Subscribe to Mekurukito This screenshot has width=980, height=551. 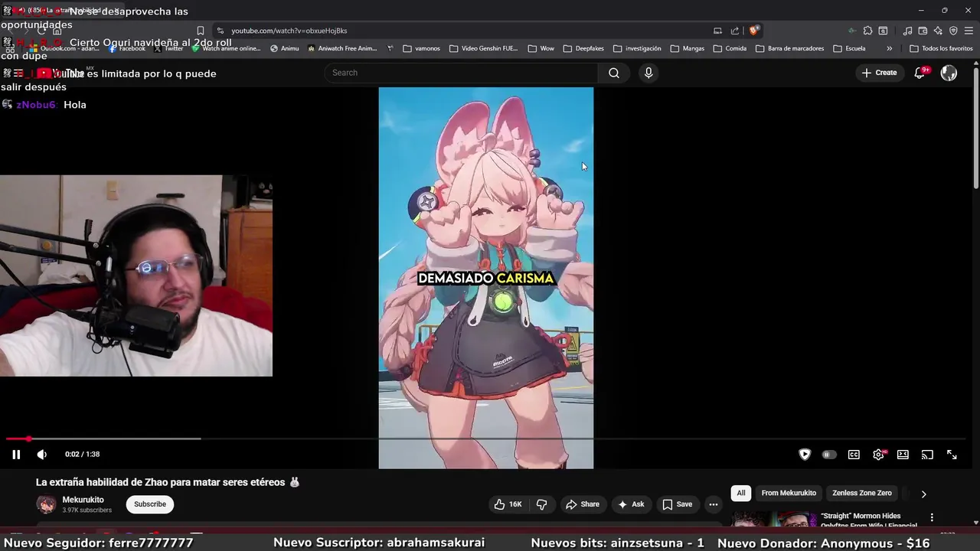(150, 504)
